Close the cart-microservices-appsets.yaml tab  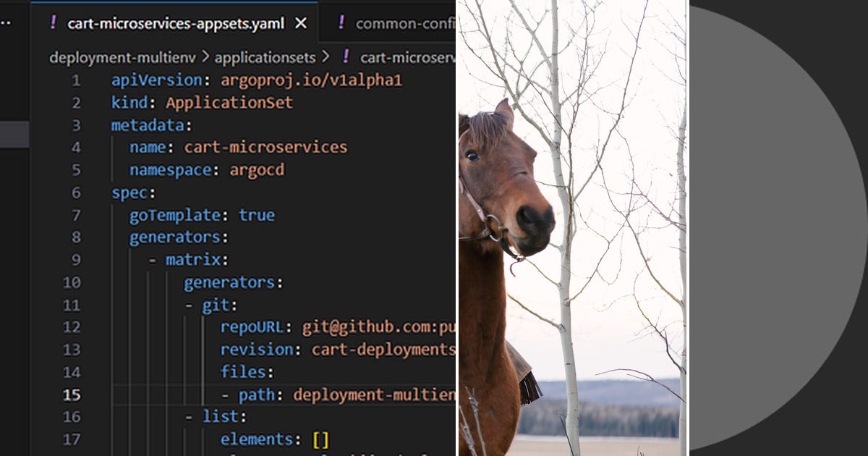pyautogui.click(x=301, y=23)
